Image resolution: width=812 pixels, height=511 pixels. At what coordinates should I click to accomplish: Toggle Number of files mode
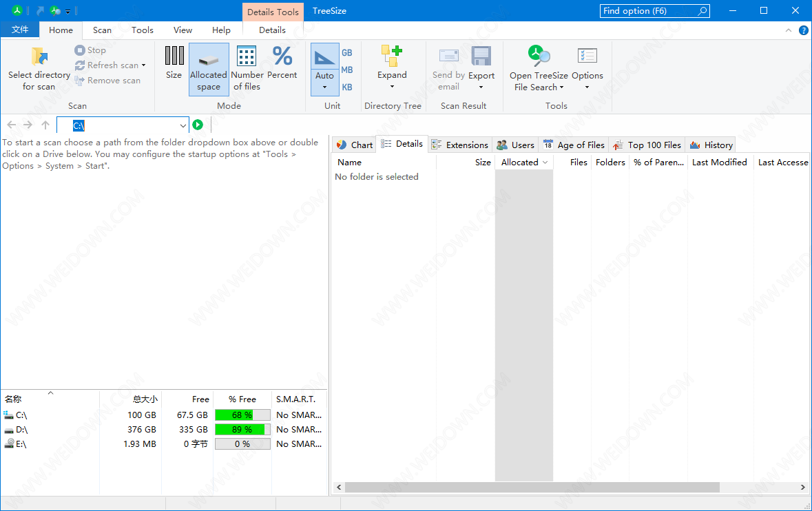click(x=247, y=69)
